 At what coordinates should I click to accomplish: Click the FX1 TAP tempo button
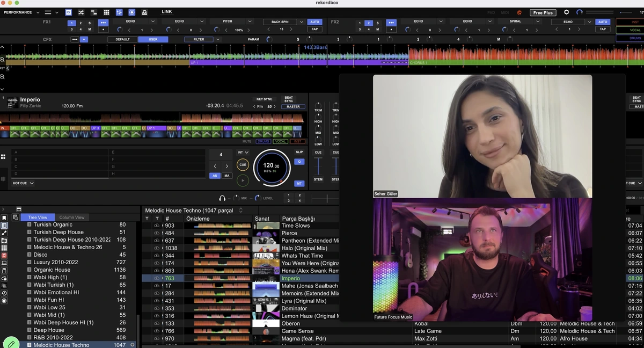pyautogui.click(x=314, y=29)
